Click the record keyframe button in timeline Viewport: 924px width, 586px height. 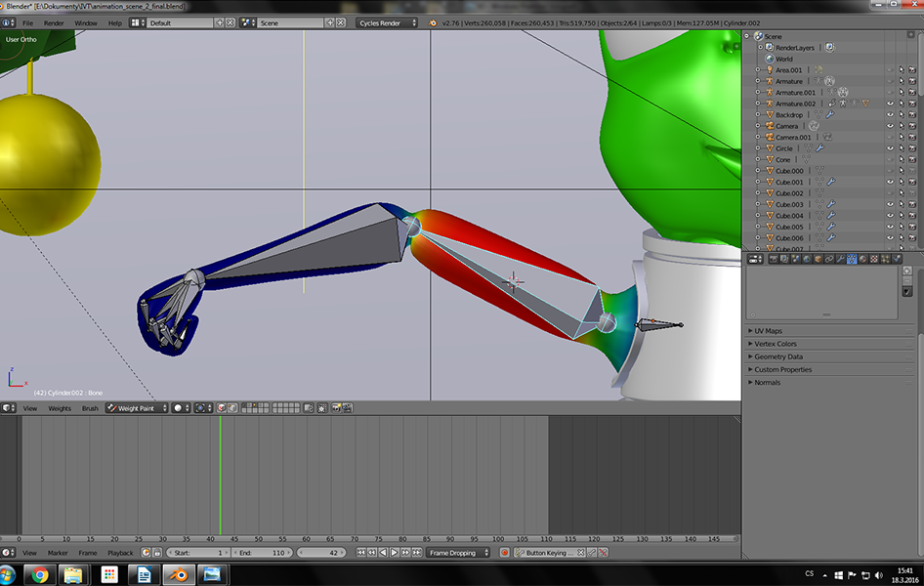[505, 553]
